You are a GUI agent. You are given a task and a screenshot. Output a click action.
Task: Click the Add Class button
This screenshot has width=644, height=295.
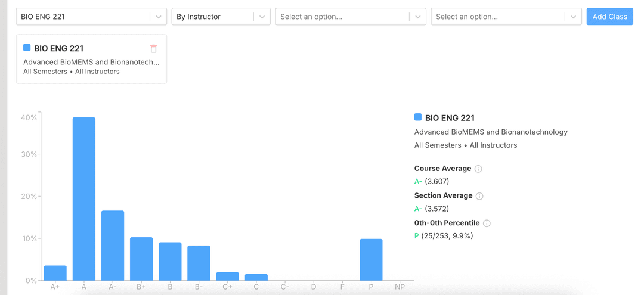(609, 17)
